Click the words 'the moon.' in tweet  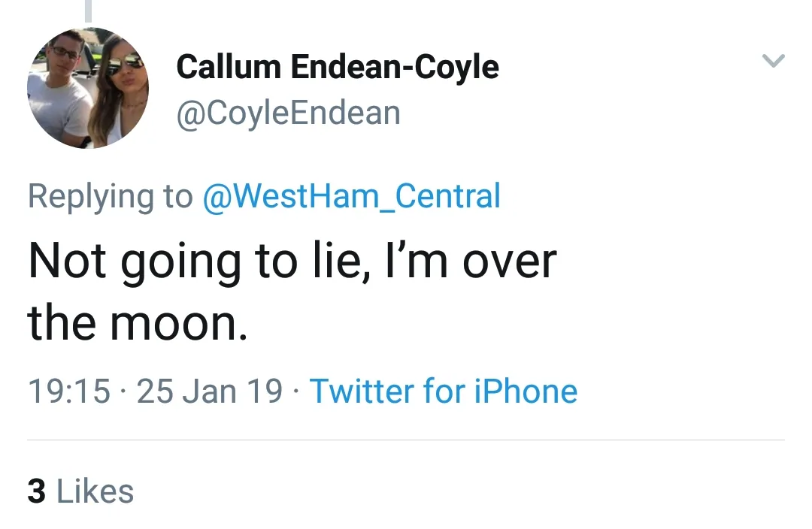click(138, 323)
